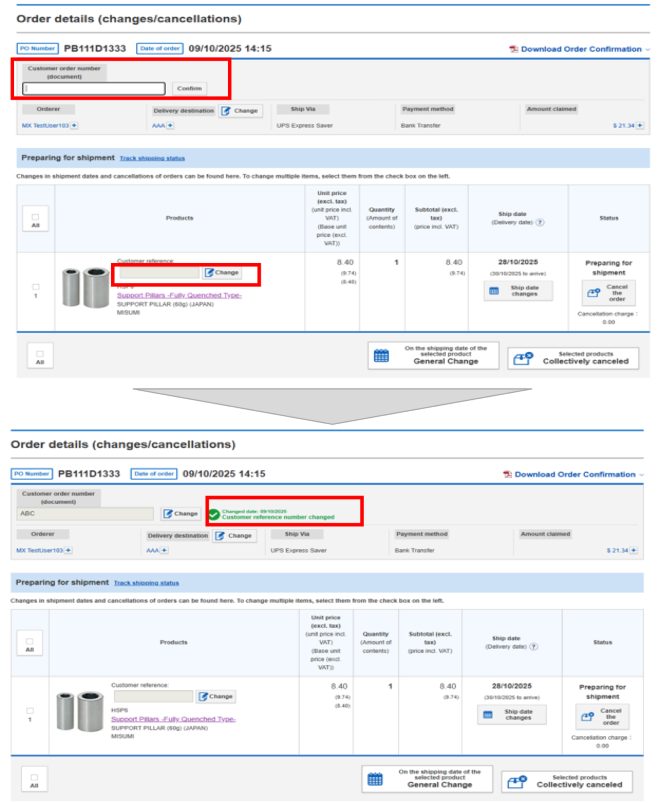Open Support Pillars product link in lower panel

tap(173, 719)
